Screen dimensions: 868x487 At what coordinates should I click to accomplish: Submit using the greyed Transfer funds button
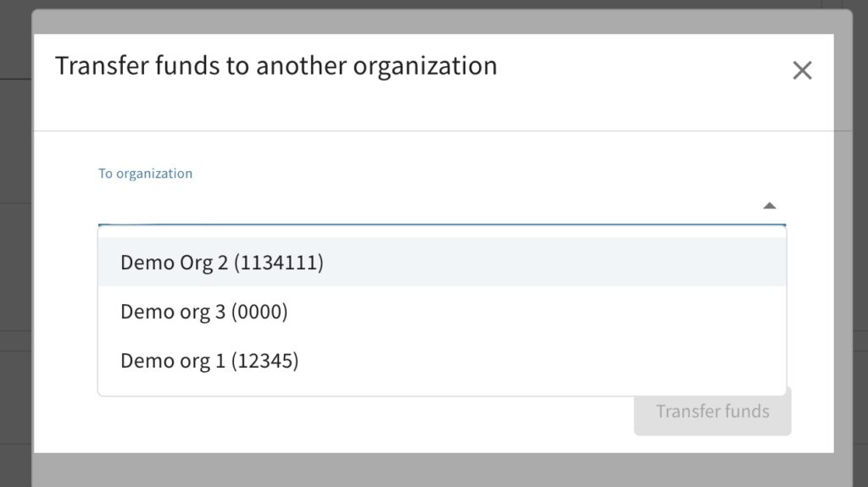tap(712, 412)
